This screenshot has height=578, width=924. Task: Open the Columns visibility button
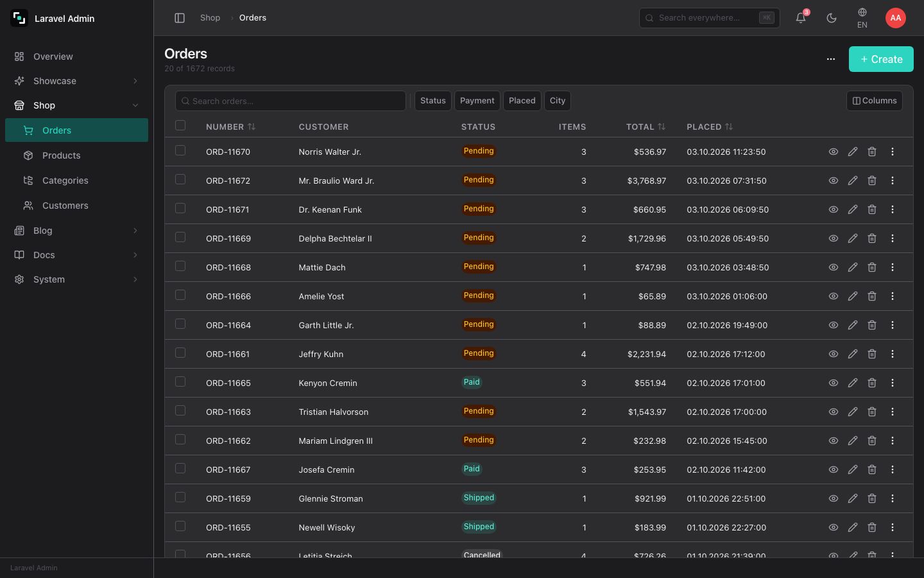875,101
